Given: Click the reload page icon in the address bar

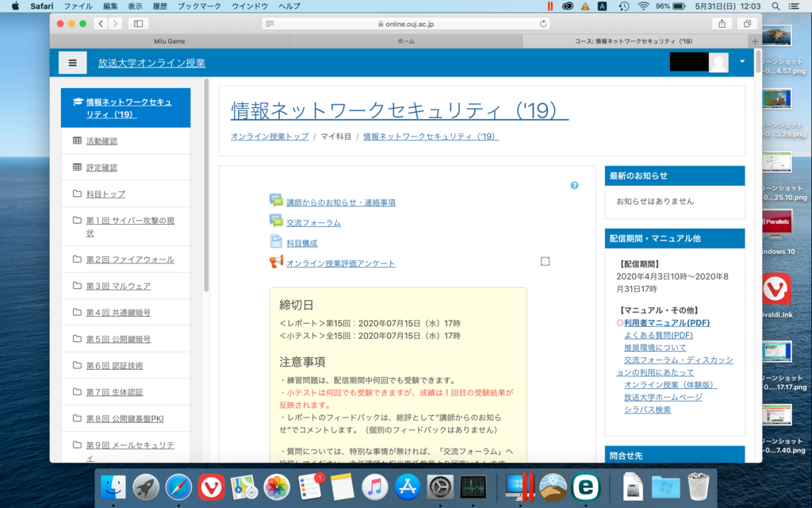Looking at the screenshot, I should pos(543,24).
